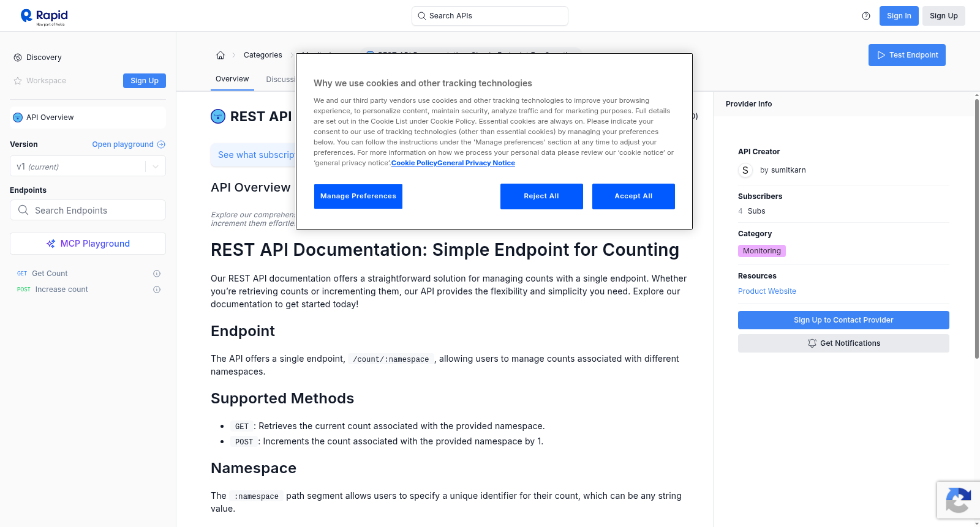Click the home breadcrumb icon
The height and width of the screenshot is (527, 980).
[221, 55]
